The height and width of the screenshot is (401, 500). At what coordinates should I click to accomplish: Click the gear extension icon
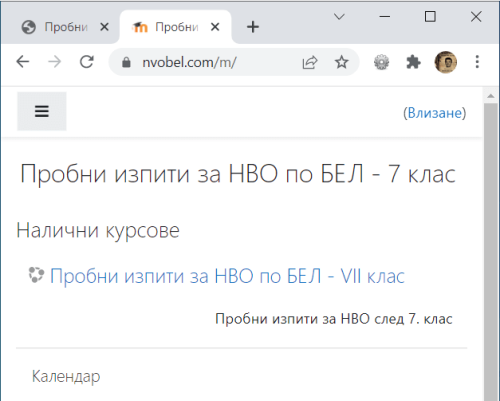tap(382, 62)
